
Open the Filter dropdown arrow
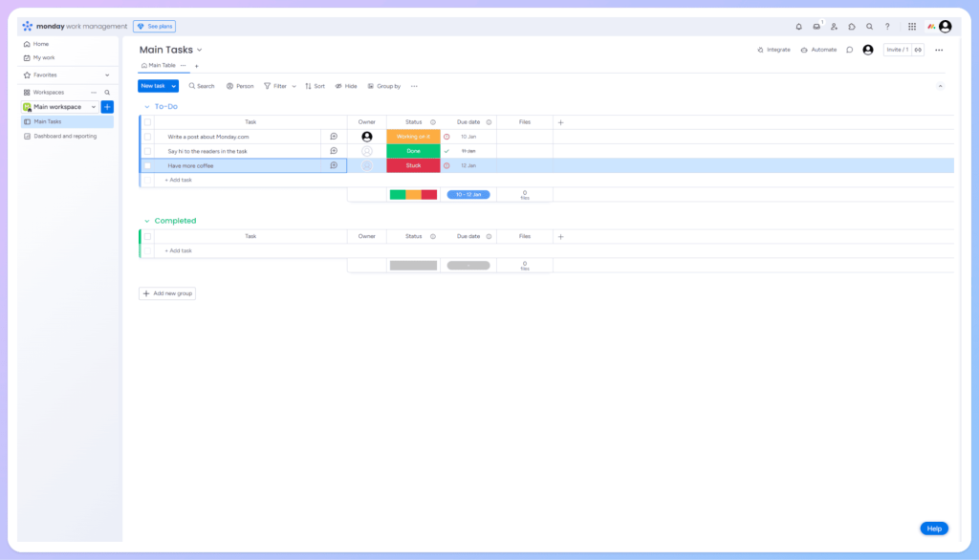click(x=294, y=86)
